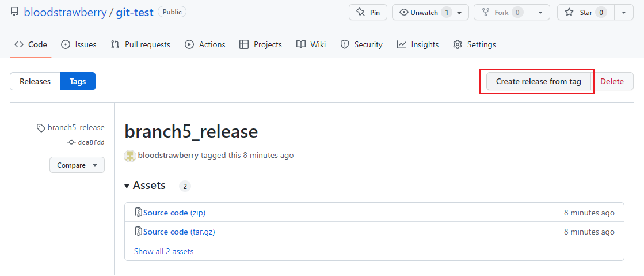Click the 'tagged this 8 minutes ago' timestamp
Screen dimensions: 644x276
click(x=247, y=156)
